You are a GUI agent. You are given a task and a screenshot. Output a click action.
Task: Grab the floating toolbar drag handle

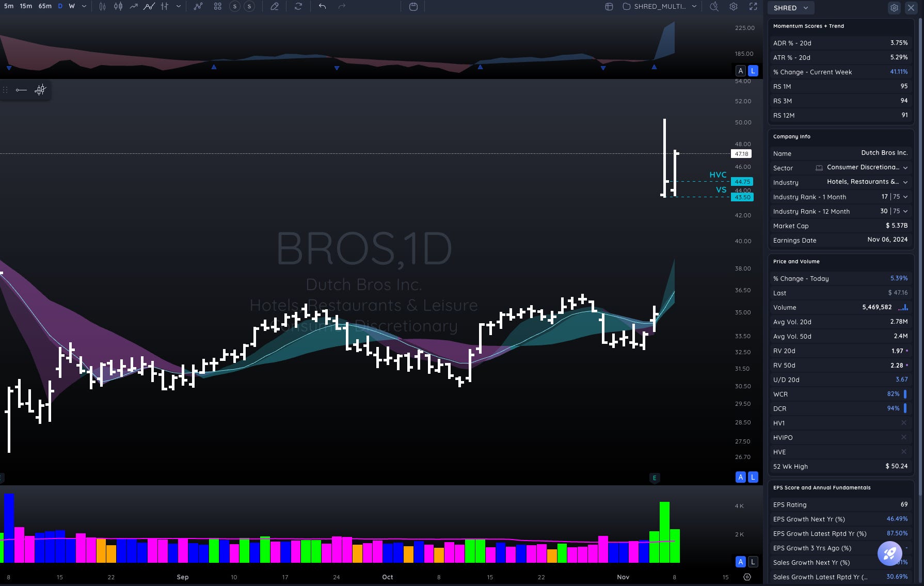tap(5, 90)
